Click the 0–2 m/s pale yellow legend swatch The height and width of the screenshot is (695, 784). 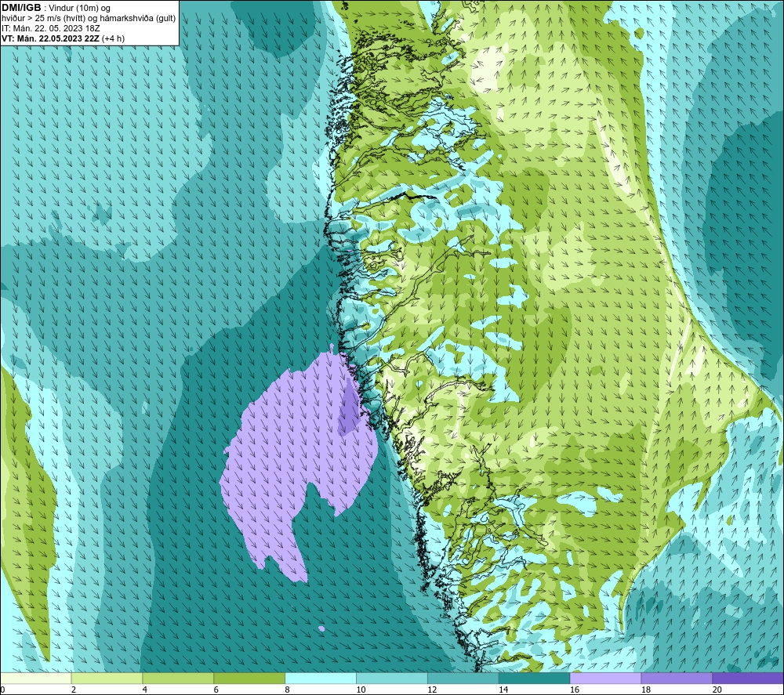[x=36, y=678]
